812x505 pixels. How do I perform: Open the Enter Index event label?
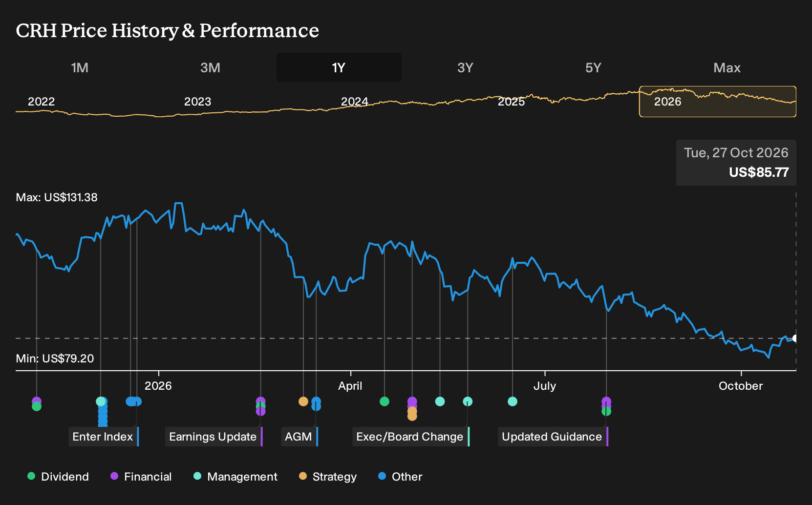(x=104, y=437)
